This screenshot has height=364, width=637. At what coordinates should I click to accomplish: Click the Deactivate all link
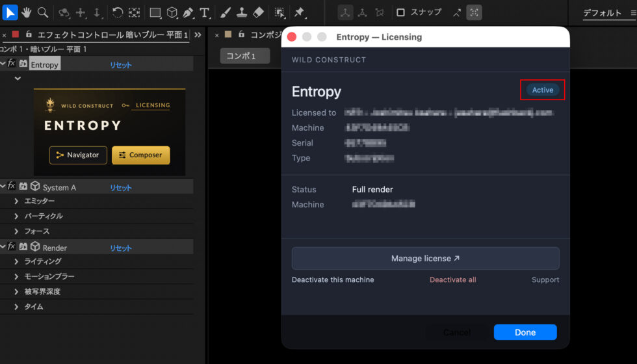[453, 279]
